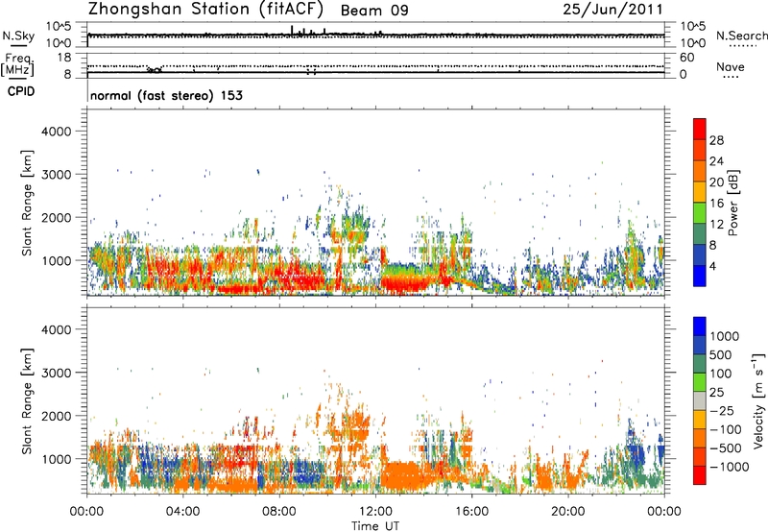Screen dimensions: 768x532
Task: Select the Beam 09 label
Action: pos(374,11)
